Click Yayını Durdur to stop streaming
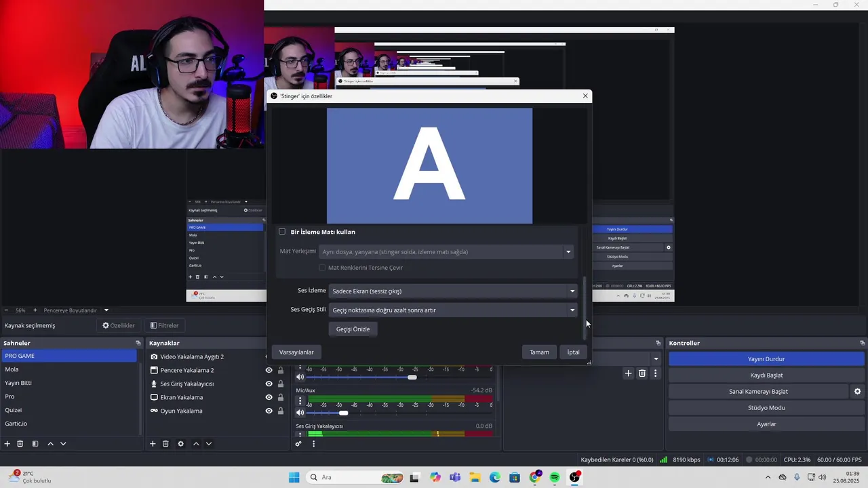Image resolution: width=868 pixels, height=488 pixels. [766, 359]
